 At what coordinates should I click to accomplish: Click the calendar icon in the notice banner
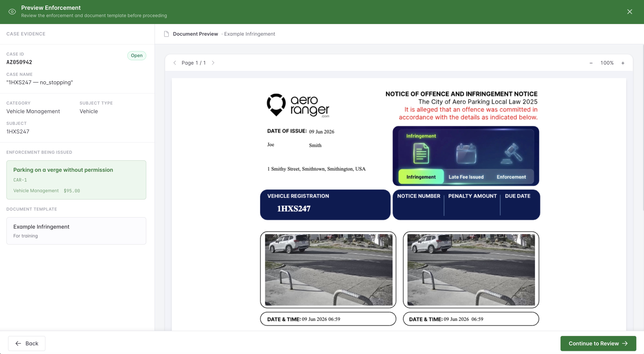point(466,153)
